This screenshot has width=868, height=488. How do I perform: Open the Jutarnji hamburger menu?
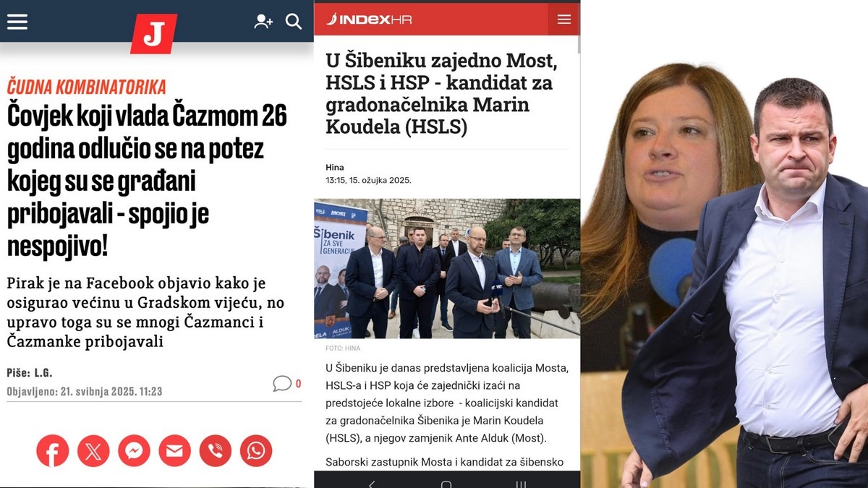coord(17,22)
